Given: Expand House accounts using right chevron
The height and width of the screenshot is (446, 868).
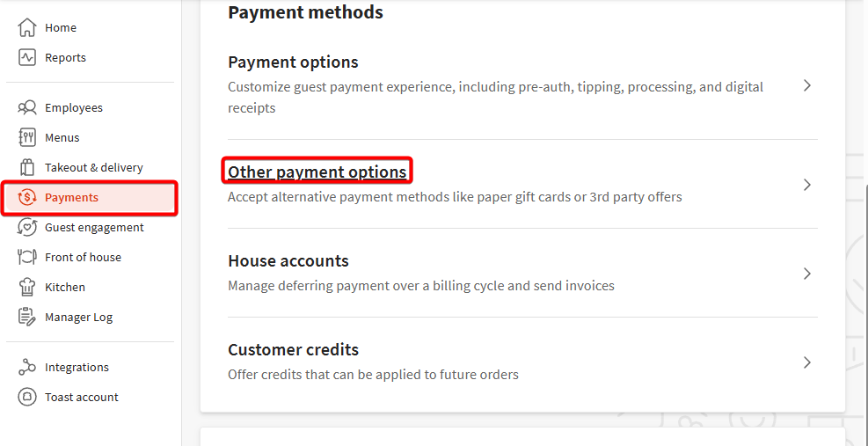Looking at the screenshot, I should click(x=807, y=274).
